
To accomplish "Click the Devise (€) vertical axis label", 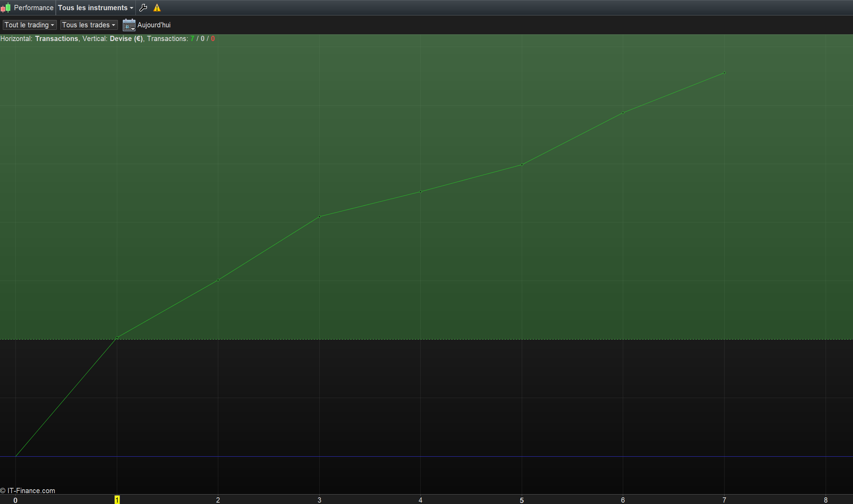I will click(126, 39).
